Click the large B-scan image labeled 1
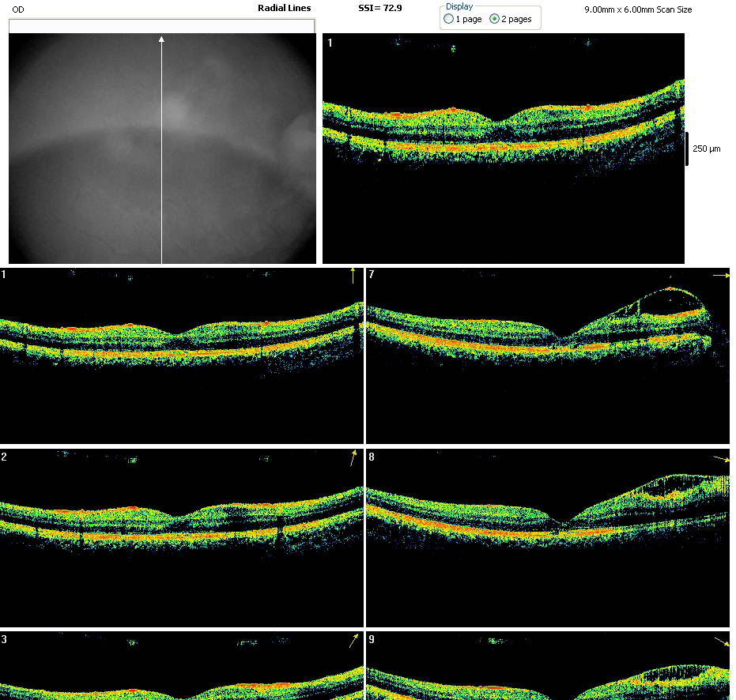The image size is (736, 700). [x=503, y=149]
